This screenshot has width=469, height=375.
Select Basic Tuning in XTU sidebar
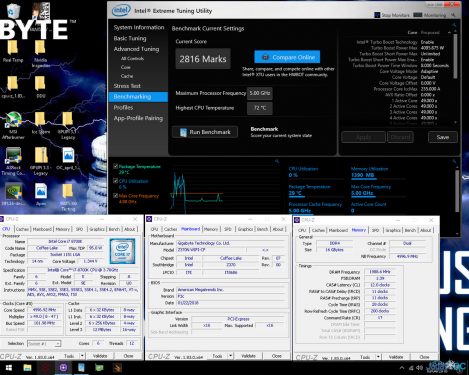pos(130,38)
